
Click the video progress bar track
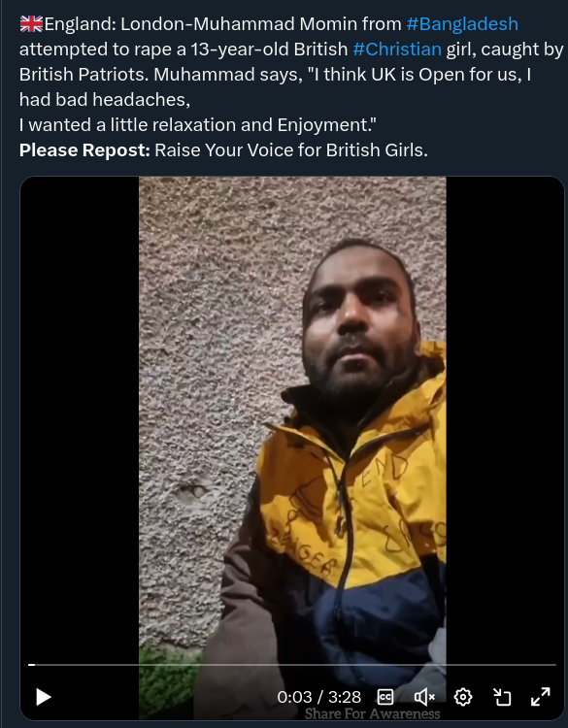coord(292,665)
